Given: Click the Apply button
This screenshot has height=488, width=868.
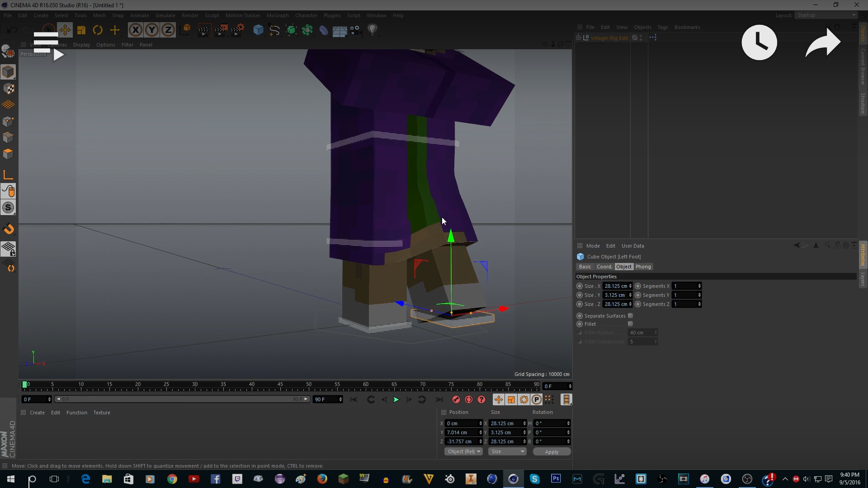Looking at the screenshot, I should (552, 452).
